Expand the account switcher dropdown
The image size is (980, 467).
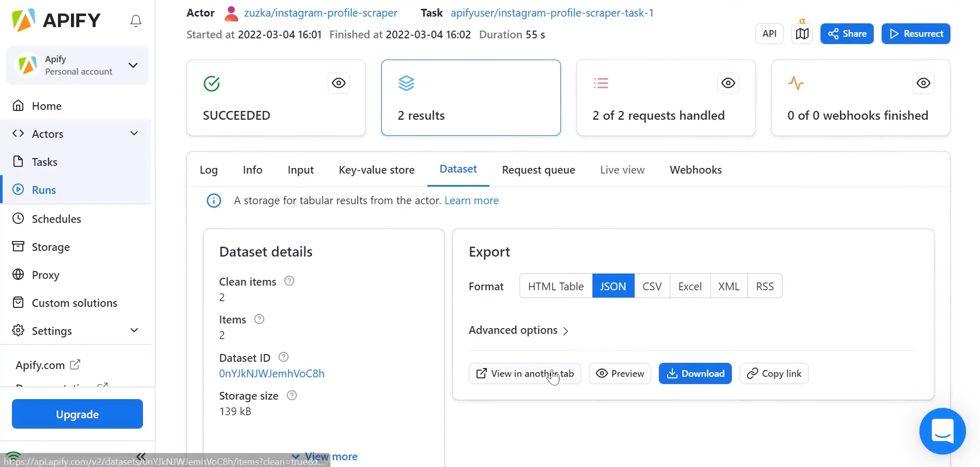(x=133, y=65)
